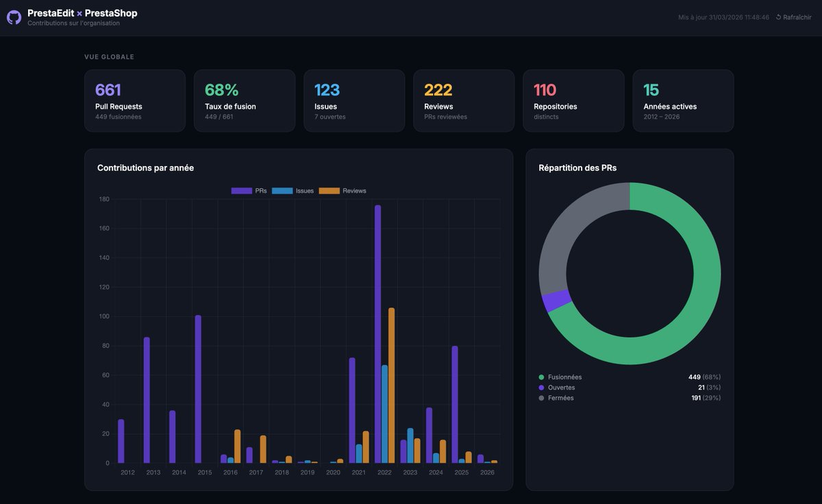Click the PrestaEdit × PrestaShop title
The height and width of the screenshot is (504, 822).
pyautogui.click(x=82, y=13)
